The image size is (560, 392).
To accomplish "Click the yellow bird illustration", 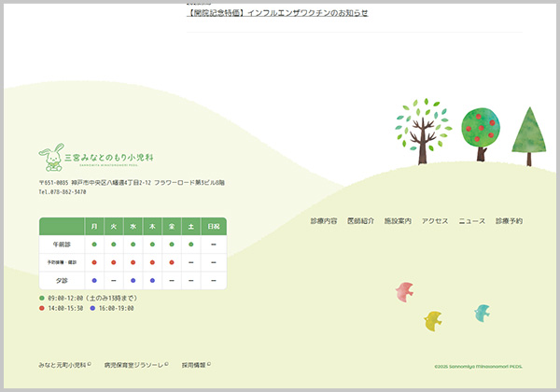I will (x=433, y=321).
